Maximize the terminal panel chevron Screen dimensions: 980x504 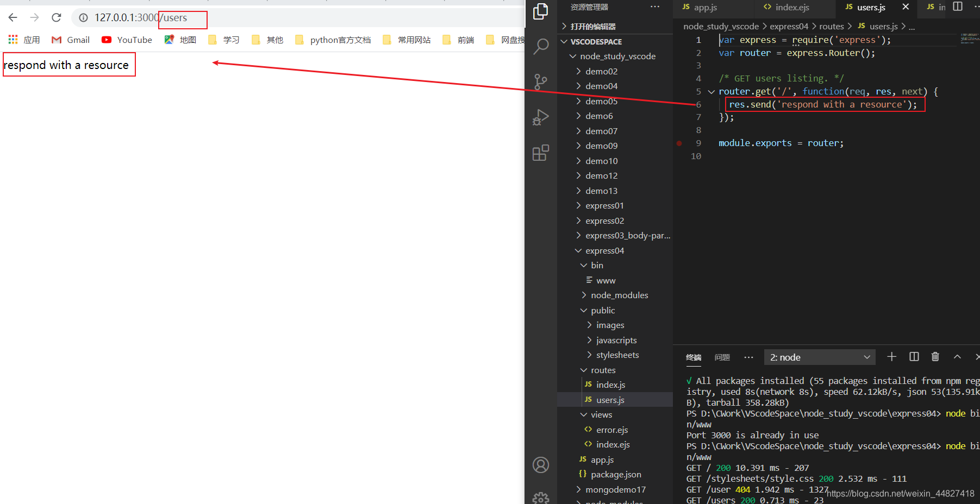(957, 357)
